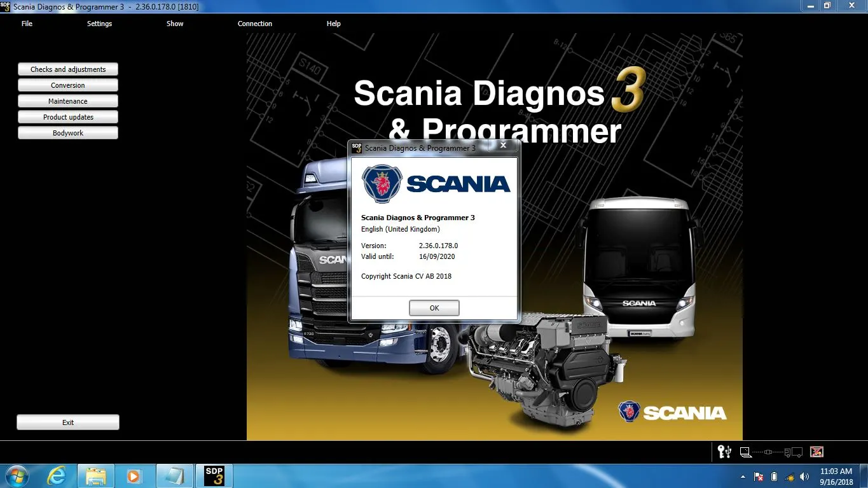
Task: Click the SDP3 icon in the dialog title bar
Action: 357,148
